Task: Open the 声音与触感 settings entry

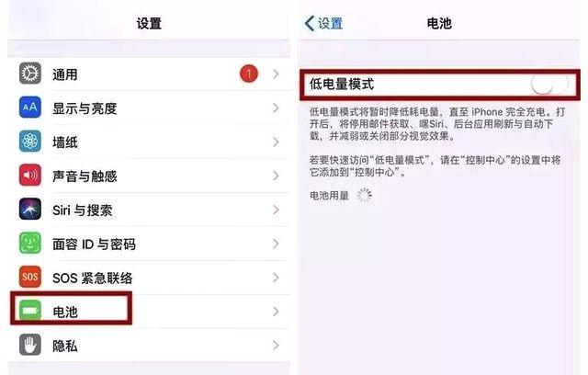Action: [149, 176]
